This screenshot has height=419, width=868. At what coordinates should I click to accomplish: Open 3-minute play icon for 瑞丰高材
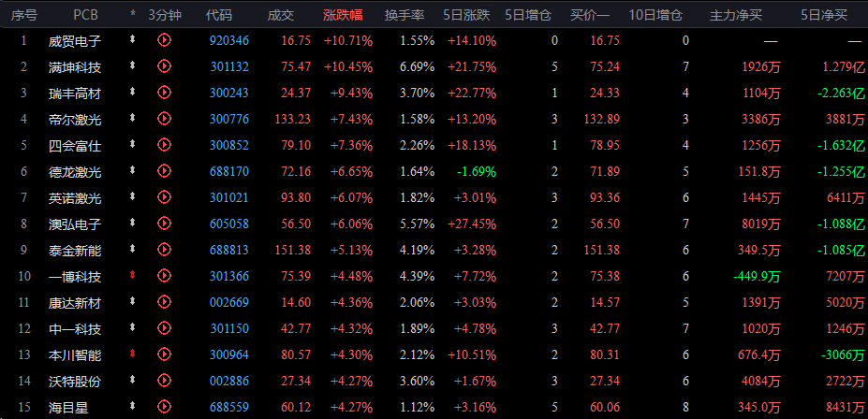tap(165, 93)
